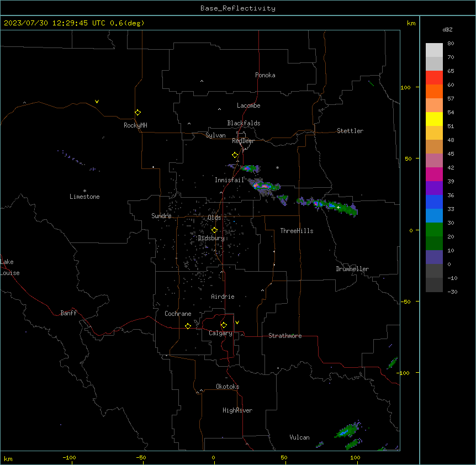Click the 0 tick label on the bottom axis
This screenshot has width=476, height=465.
coord(213,457)
